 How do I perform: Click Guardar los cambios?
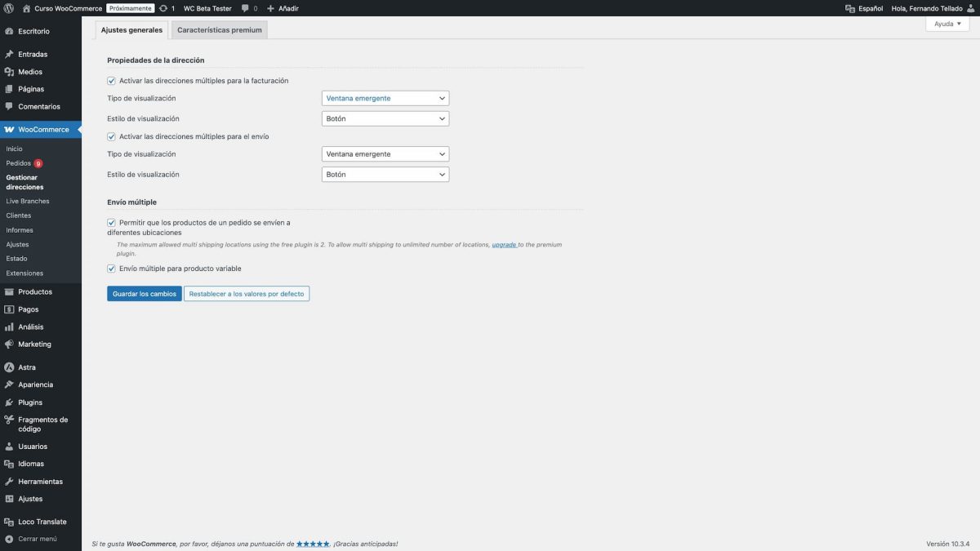[144, 293]
